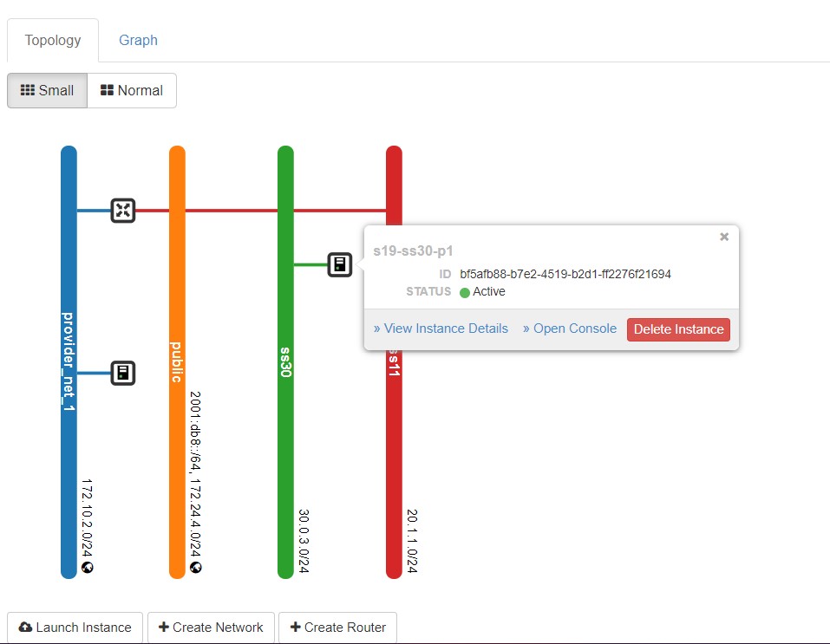The image size is (830, 644).
Task: Switch to Normal topology view
Action: [x=132, y=90]
